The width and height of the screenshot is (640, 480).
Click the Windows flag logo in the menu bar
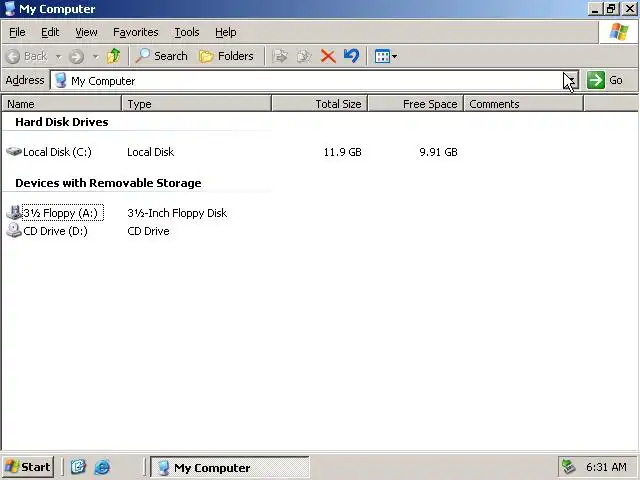[x=619, y=31]
